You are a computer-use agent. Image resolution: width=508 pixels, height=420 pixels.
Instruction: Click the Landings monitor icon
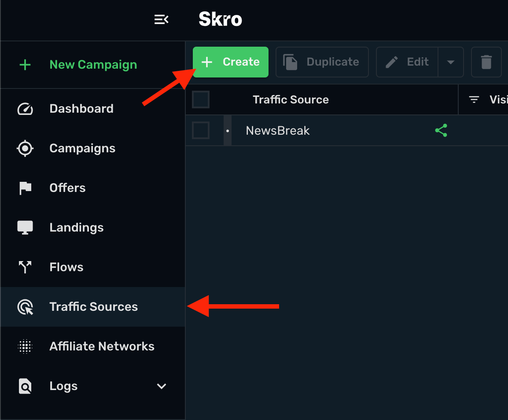(x=25, y=228)
